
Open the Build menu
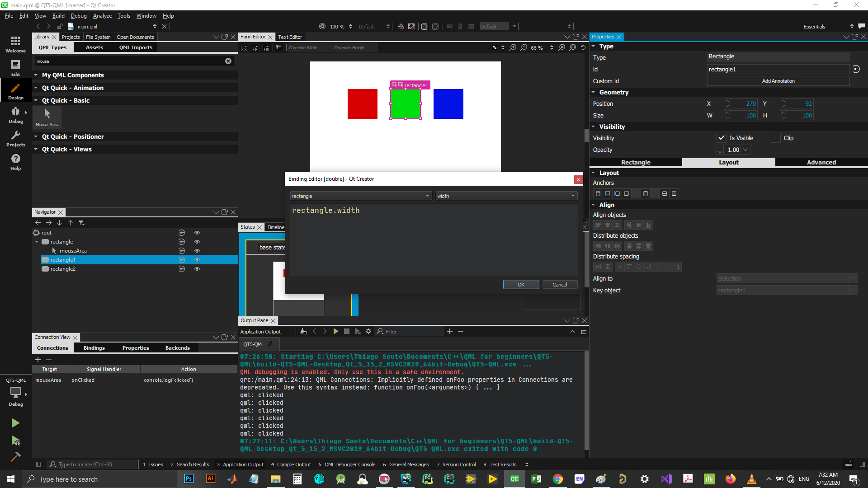[x=58, y=16]
